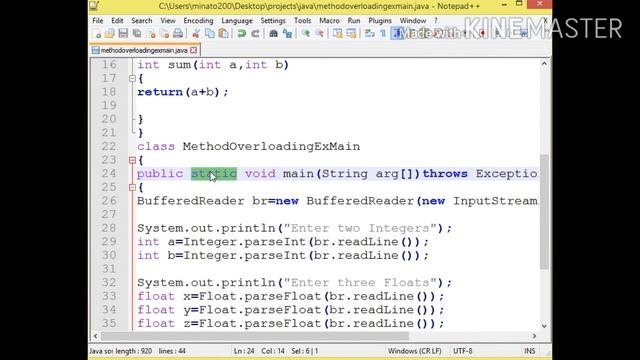Open the Macro menu
The width and height of the screenshot is (640, 360).
tap(329, 20)
